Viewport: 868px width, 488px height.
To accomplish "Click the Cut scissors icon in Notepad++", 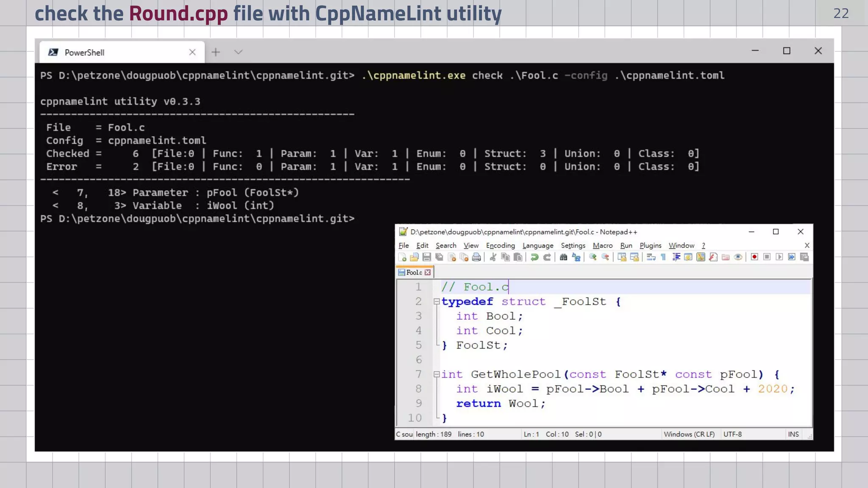I will [x=493, y=257].
